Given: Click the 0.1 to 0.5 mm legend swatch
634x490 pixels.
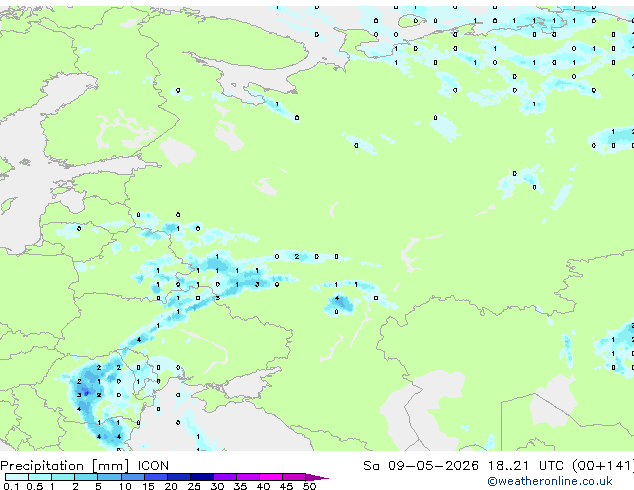Looking at the screenshot, I should point(17,477).
